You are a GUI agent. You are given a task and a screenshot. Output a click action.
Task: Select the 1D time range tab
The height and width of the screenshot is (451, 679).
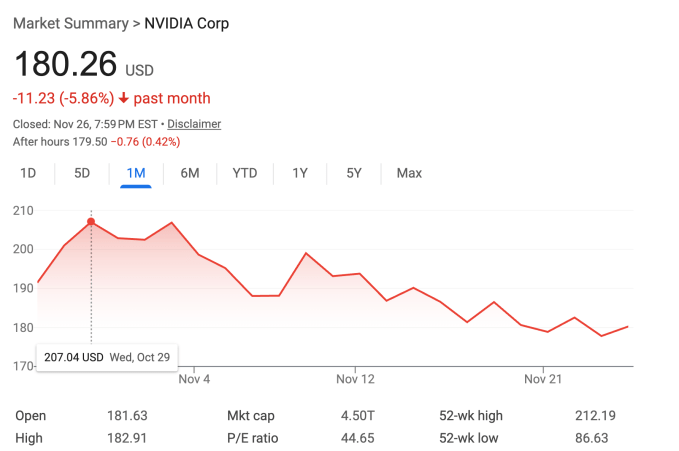click(29, 173)
